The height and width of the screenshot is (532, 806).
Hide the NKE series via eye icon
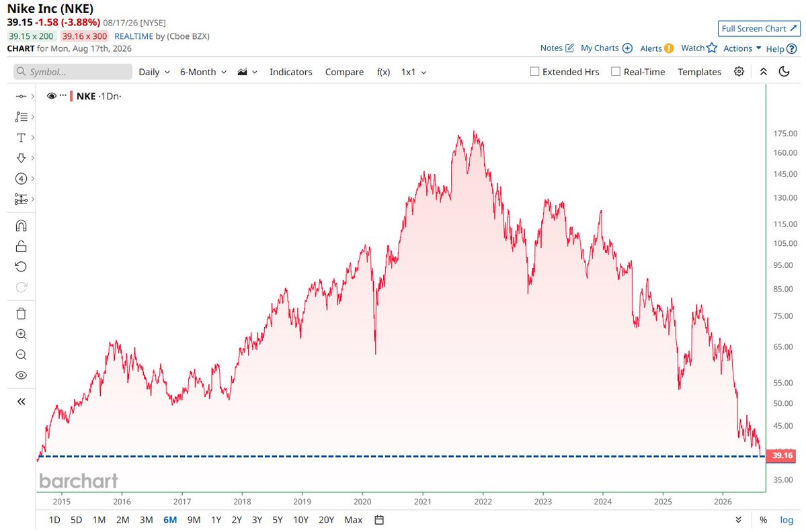(51, 96)
